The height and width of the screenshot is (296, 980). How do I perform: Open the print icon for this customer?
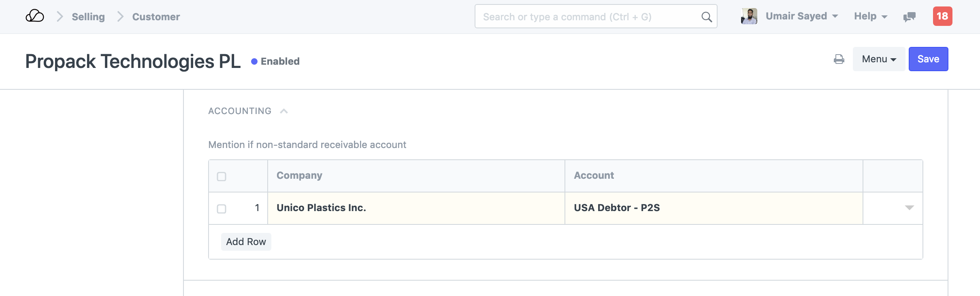839,59
